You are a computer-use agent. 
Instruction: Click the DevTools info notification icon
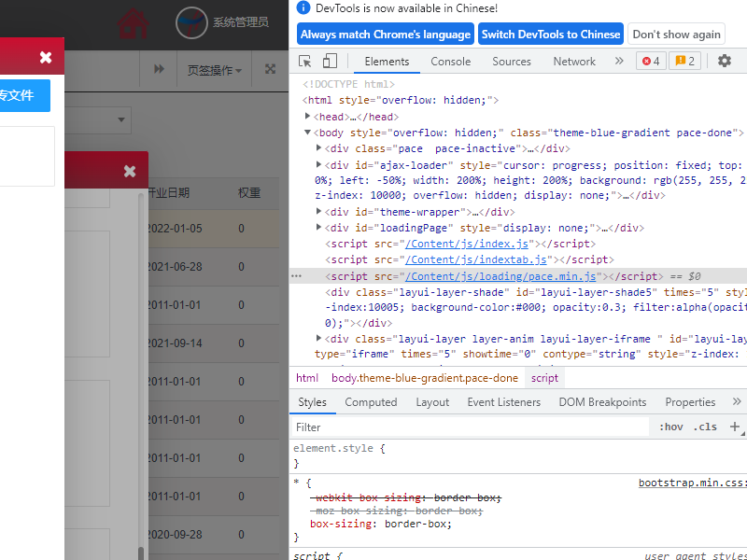coord(303,8)
